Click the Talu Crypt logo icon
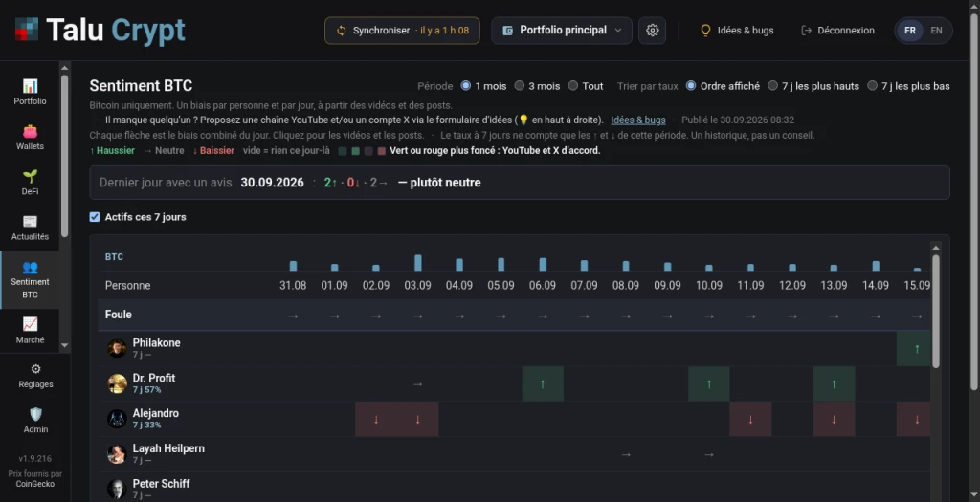Image resolution: width=980 pixels, height=502 pixels. click(27, 30)
